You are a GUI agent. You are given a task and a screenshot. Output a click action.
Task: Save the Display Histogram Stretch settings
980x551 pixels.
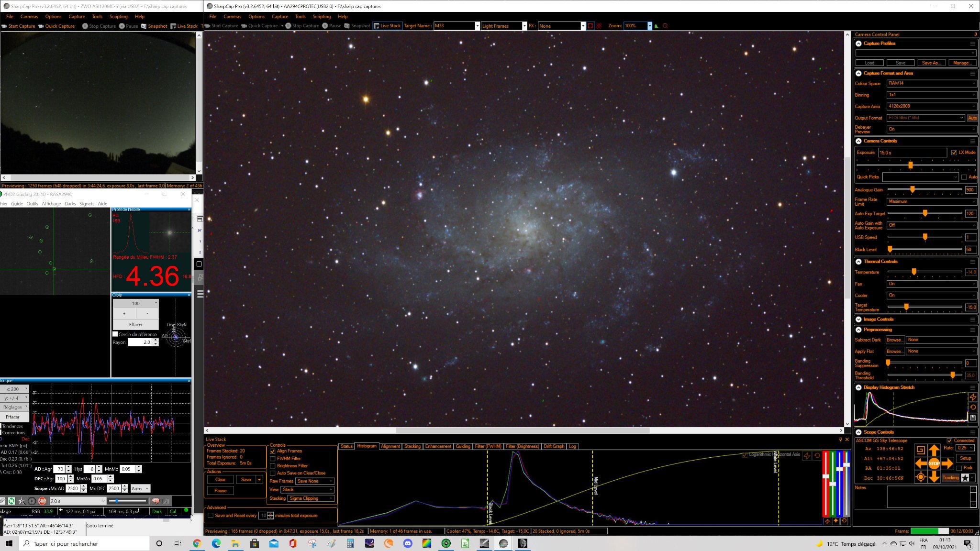(x=973, y=418)
